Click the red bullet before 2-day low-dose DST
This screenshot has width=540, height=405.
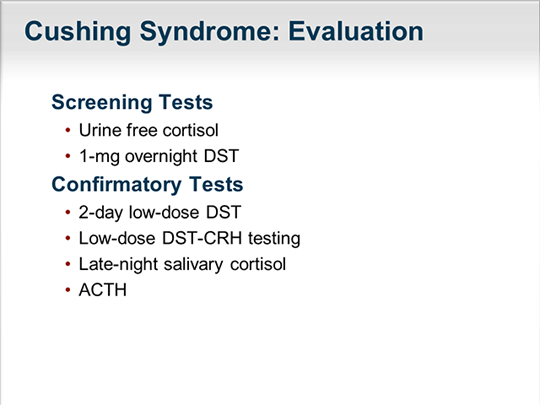68,212
